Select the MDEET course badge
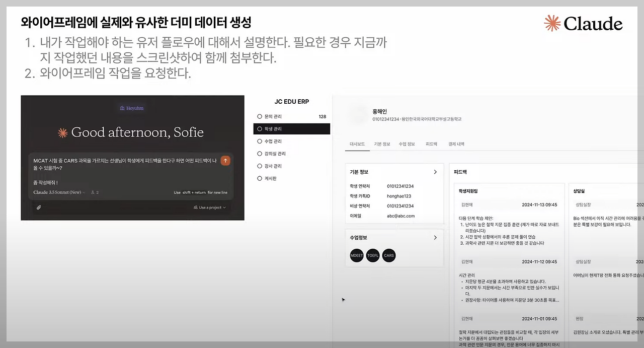644x348 pixels. pos(356,255)
